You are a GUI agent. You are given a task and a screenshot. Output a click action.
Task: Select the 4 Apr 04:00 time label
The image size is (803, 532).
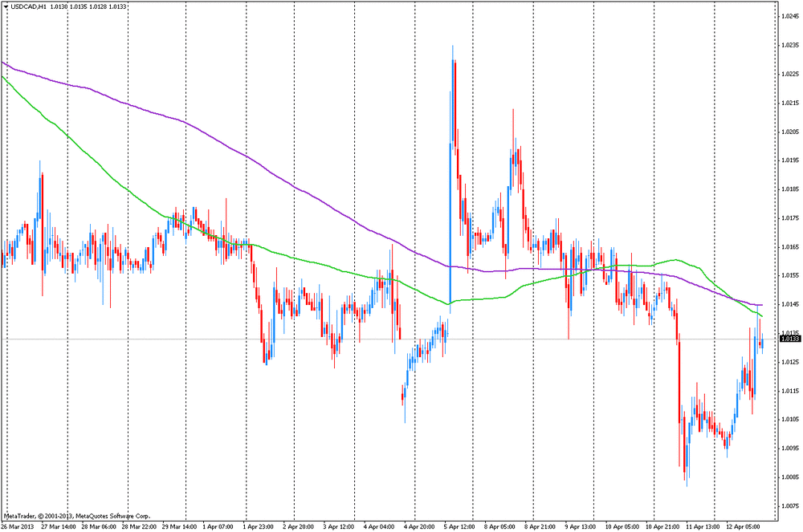tap(379, 526)
